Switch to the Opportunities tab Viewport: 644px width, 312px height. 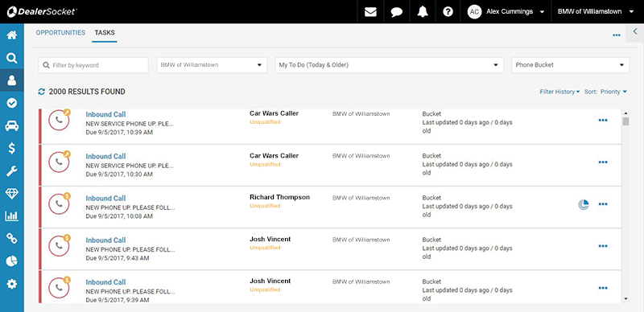point(60,33)
